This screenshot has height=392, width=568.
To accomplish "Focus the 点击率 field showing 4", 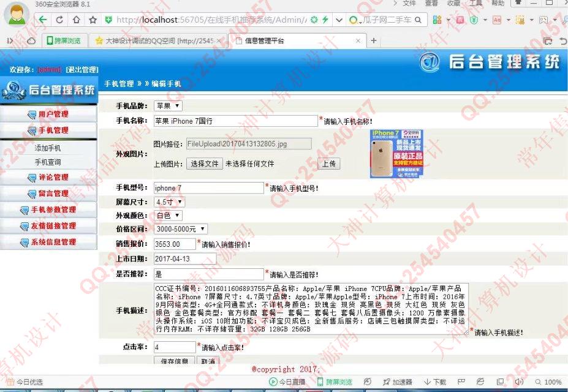I will tap(175, 347).
